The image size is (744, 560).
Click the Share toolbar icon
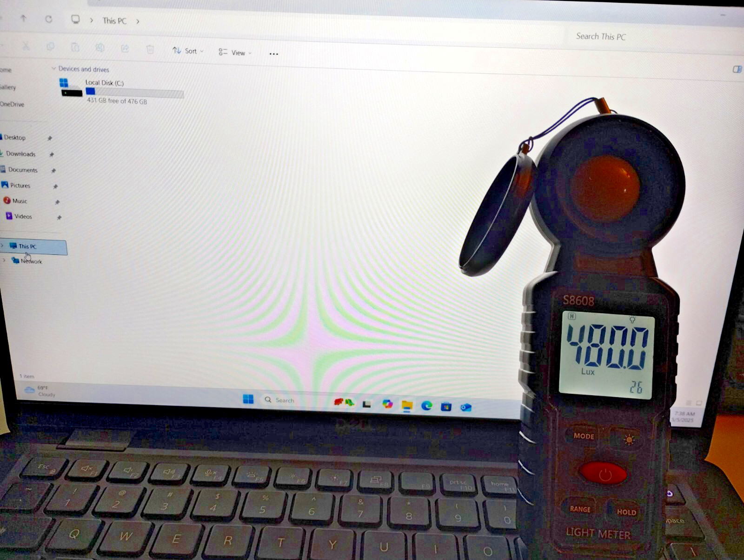pos(125,48)
